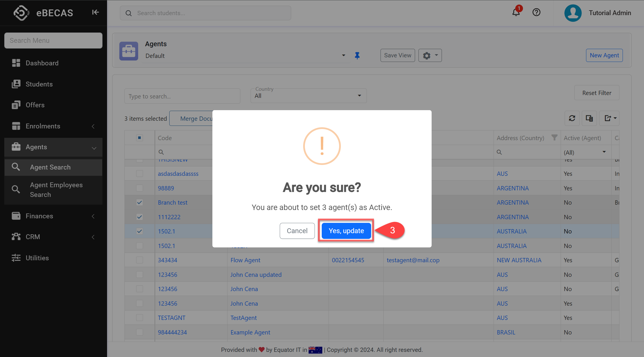Expand the Enrolments menu chevron
The height and width of the screenshot is (357, 644).
[93, 126]
